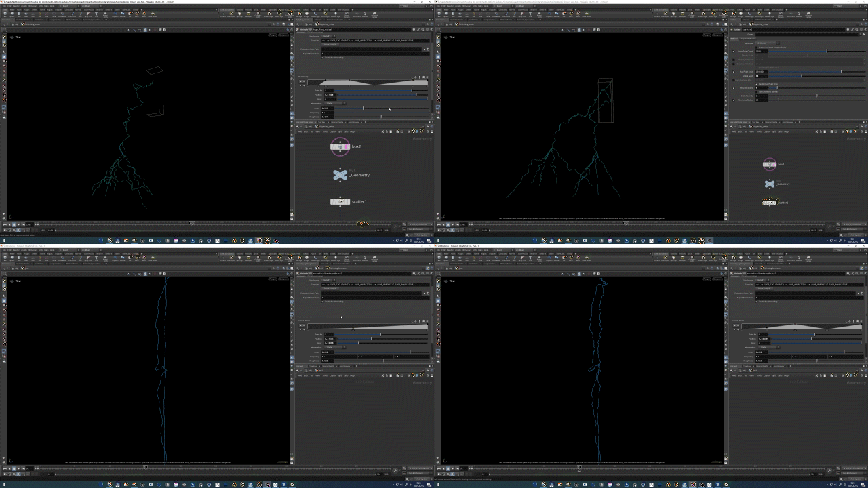Select the scatter1 node in top-left network
Screen dimensions: 868x488
(x=340, y=201)
